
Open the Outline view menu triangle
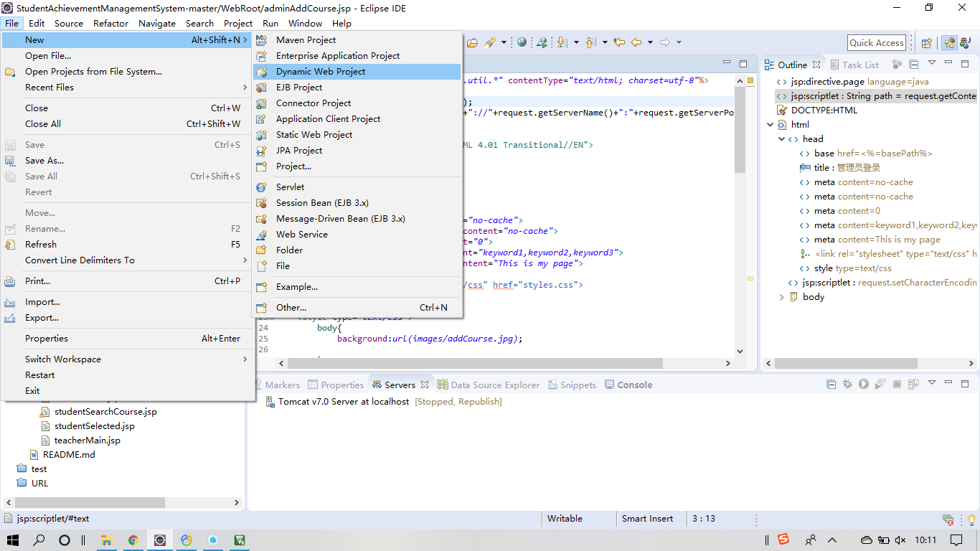coord(932,63)
